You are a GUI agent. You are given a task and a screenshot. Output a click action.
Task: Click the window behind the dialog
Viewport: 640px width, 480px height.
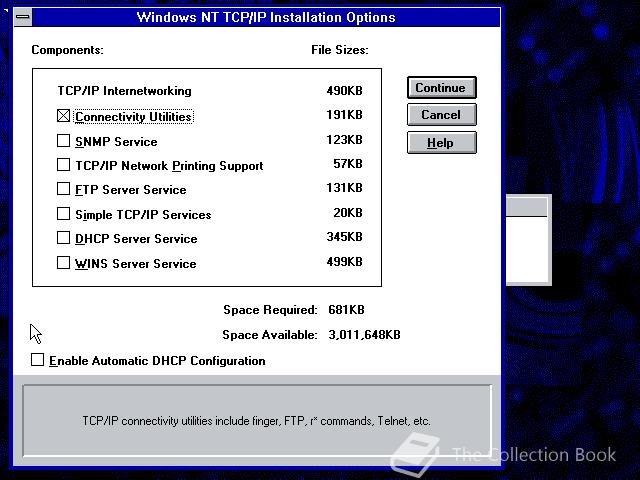[x=529, y=241]
